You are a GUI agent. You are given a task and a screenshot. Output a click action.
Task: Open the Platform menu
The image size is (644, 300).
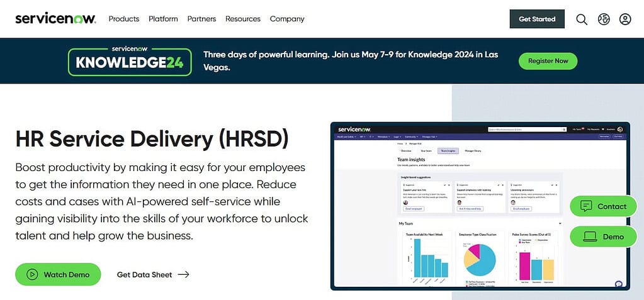(x=164, y=19)
